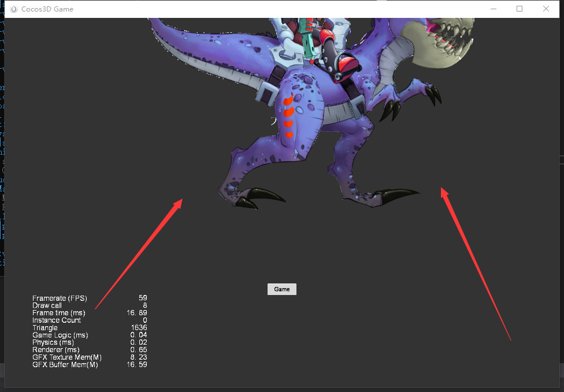Click the game logic value 0.04

tap(139, 335)
